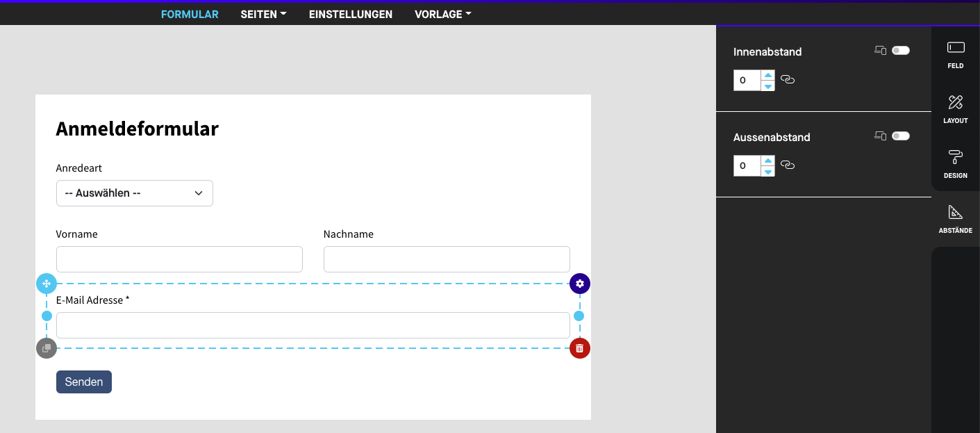
Task: Click into the Vorname input field
Action: pos(179,259)
